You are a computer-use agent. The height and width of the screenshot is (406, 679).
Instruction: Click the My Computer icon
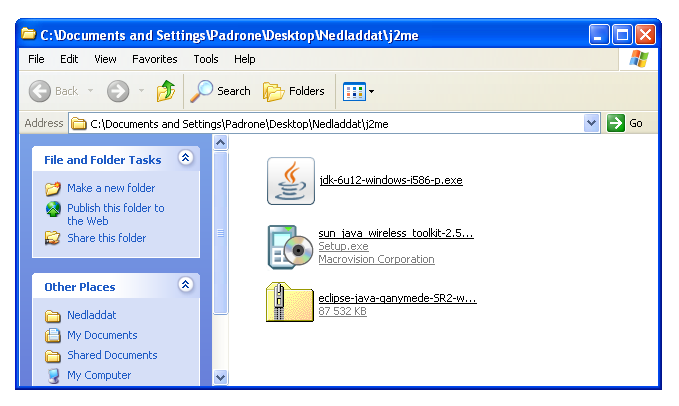[54, 376]
